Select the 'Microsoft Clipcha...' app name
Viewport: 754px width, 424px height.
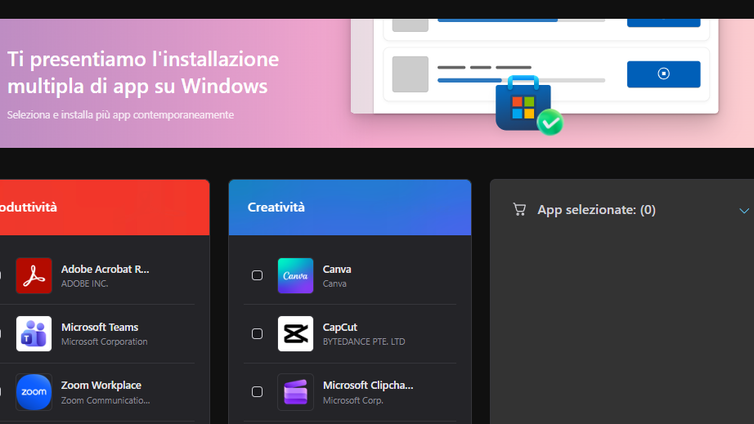click(368, 386)
